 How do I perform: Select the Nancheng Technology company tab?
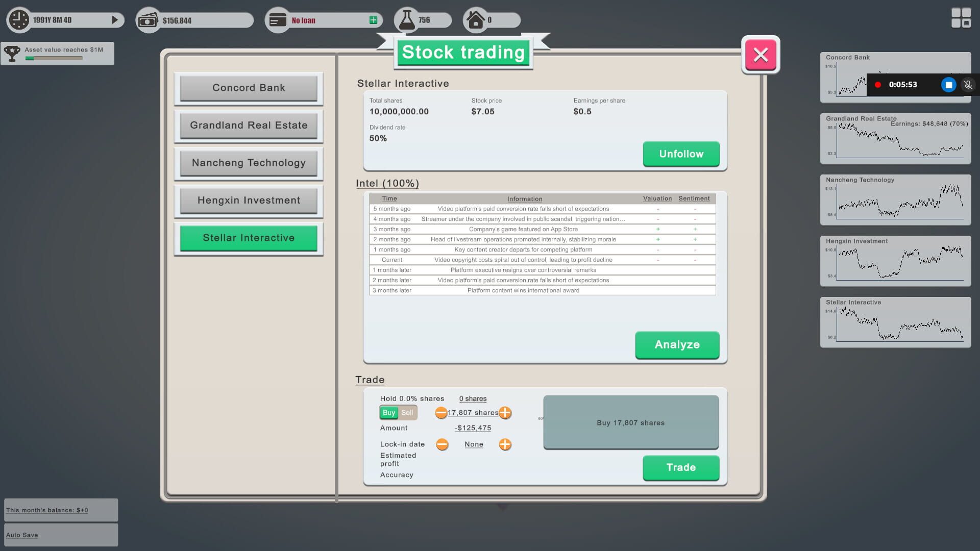tap(249, 163)
